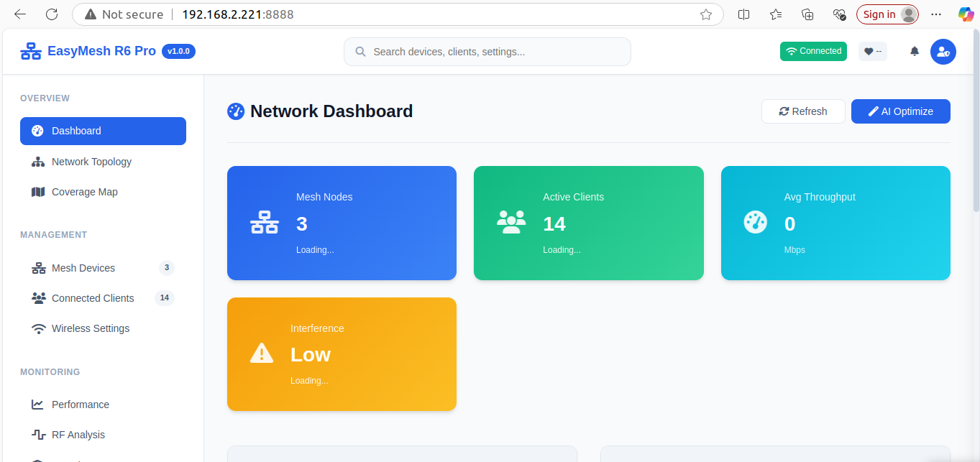Select Mesh Devices in sidebar

coord(83,268)
